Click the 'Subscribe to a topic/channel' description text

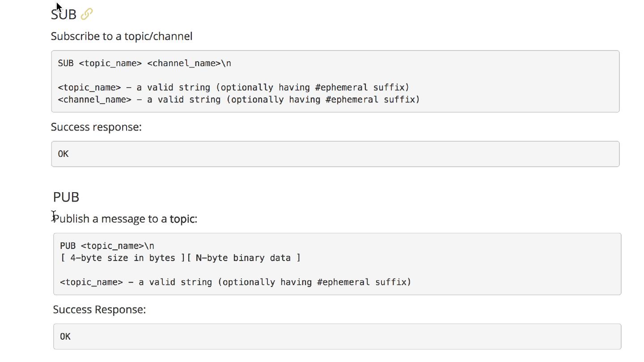[x=122, y=36]
